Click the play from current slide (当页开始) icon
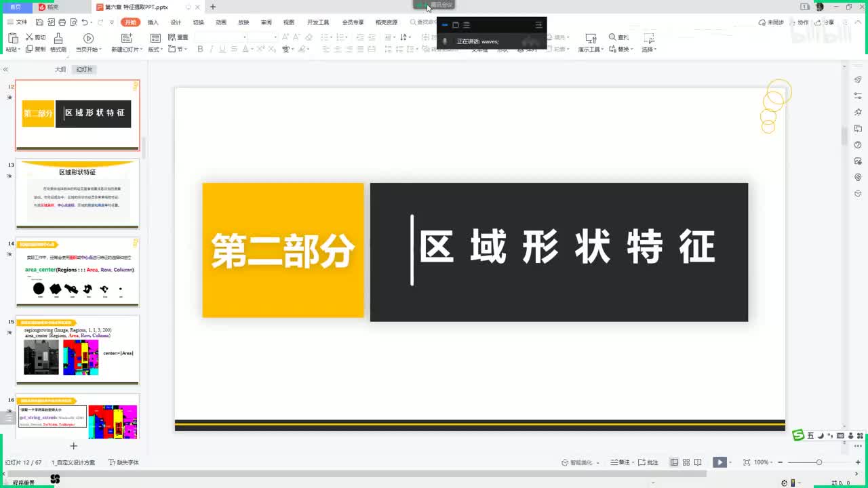This screenshot has height=488, width=868. pyautogui.click(x=88, y=38)
